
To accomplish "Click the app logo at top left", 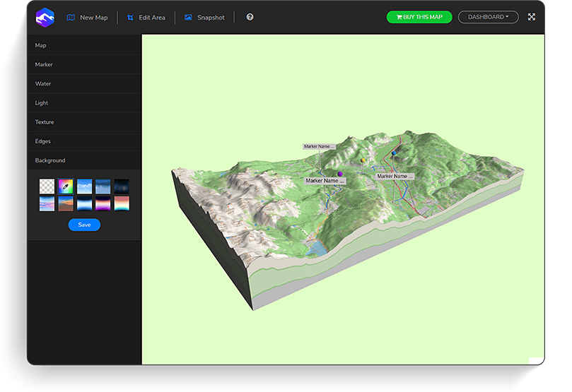I will [x=45, y=17].
